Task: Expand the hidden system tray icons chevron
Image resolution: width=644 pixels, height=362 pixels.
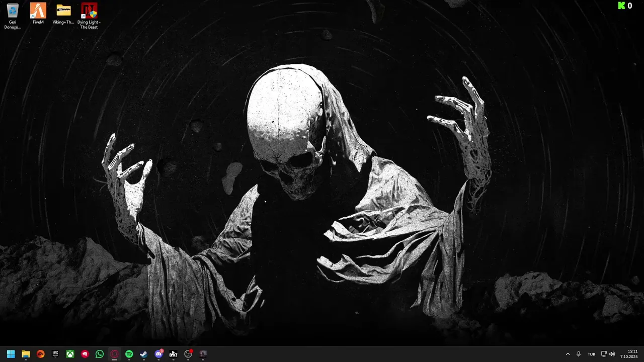Action: [568, 354]
